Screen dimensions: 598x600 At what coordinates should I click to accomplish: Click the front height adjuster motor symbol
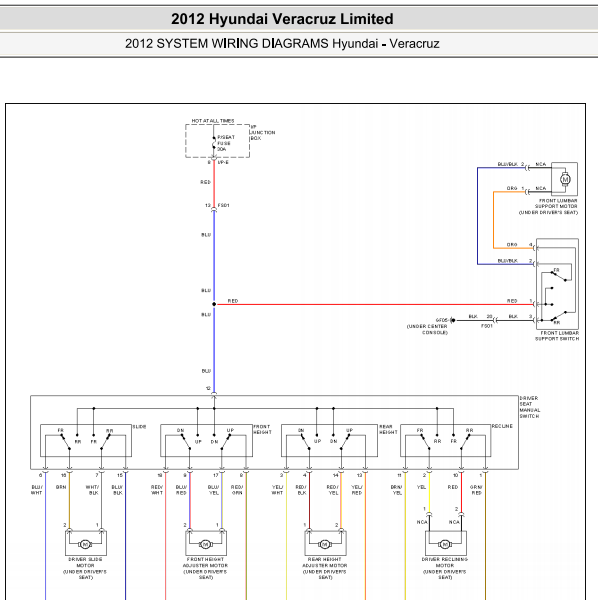[205, 544]
